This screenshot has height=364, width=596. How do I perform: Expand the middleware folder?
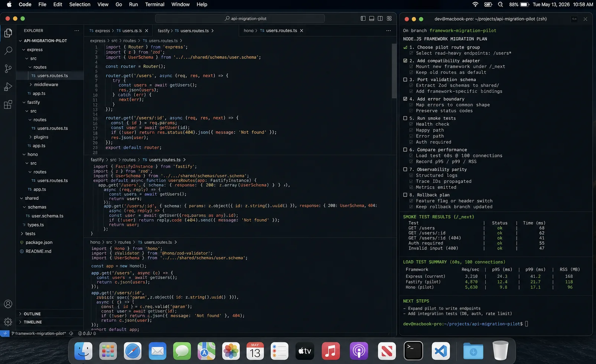point(30,85)
